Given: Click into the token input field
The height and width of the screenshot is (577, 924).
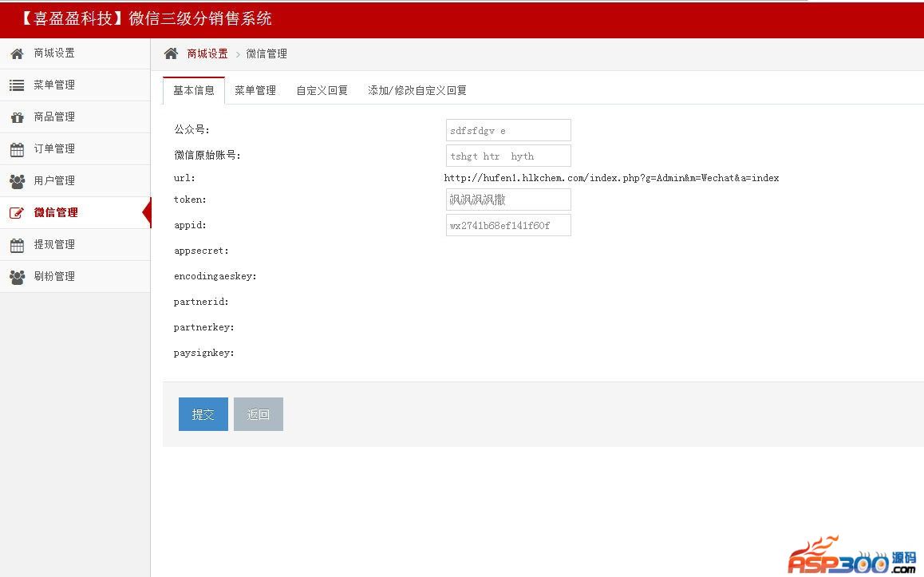Looking at the screenshot, I should click(508, 200).
